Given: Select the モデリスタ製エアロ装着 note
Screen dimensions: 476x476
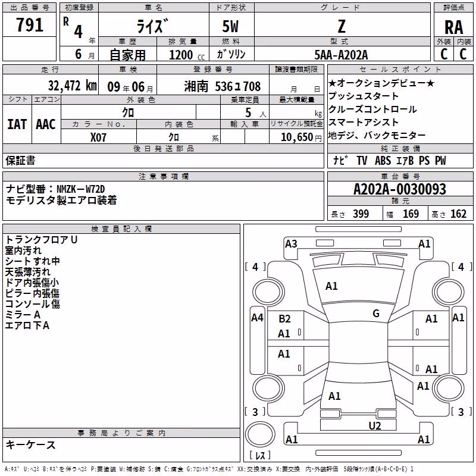Looking at the screenshot, I should click(61, 201).
